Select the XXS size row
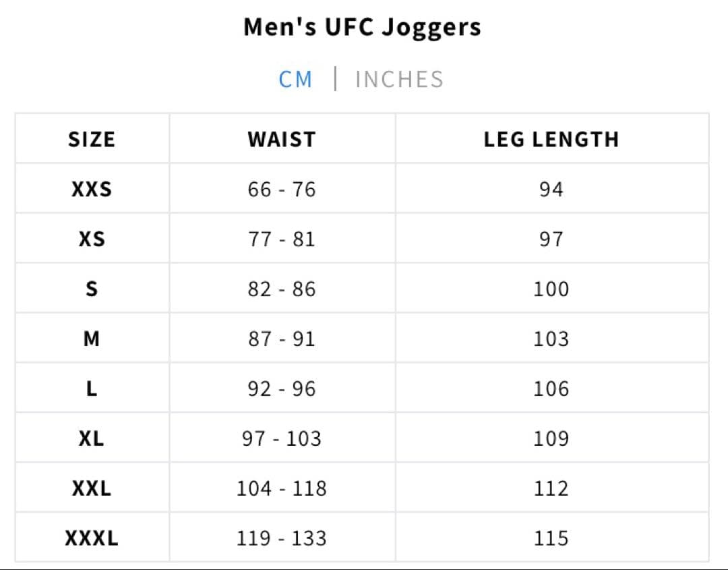Viewport: 728px width, 570px height. 91,189
